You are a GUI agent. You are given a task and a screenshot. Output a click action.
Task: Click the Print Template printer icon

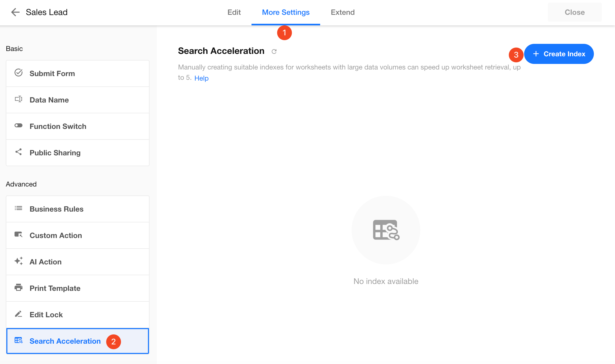tap(18, 287)
